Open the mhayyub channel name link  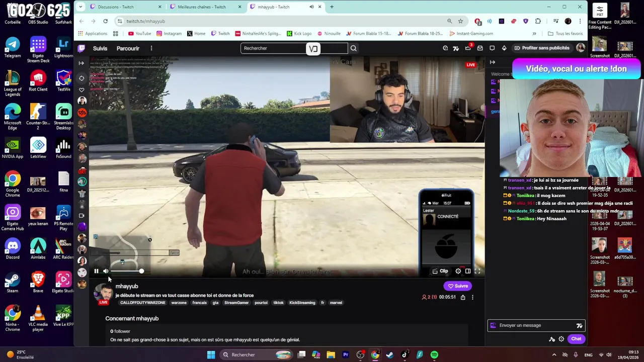pyautogui.click(x=127, y=286)
